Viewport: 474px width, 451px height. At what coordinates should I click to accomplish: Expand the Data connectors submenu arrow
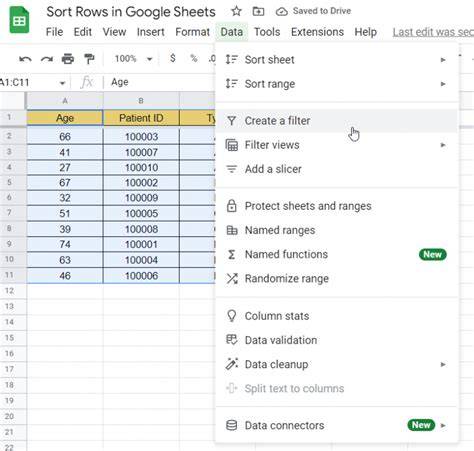point(443,425)
